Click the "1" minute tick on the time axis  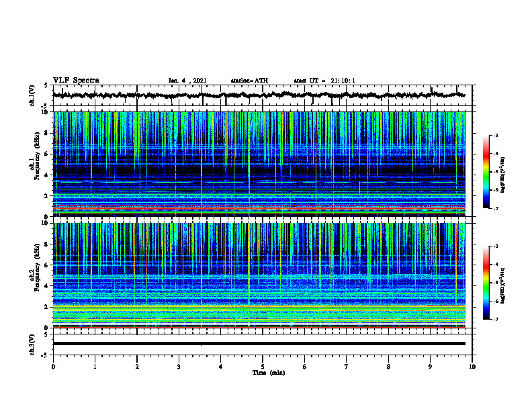95,367
